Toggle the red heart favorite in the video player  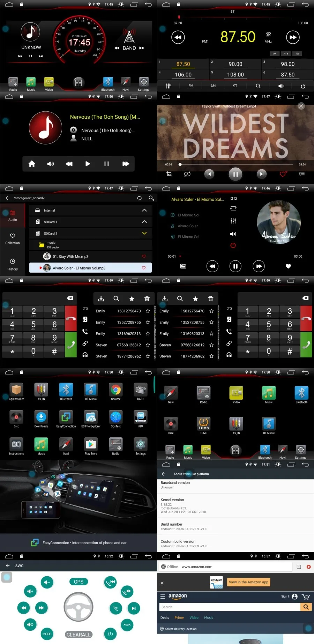(283, 174)
